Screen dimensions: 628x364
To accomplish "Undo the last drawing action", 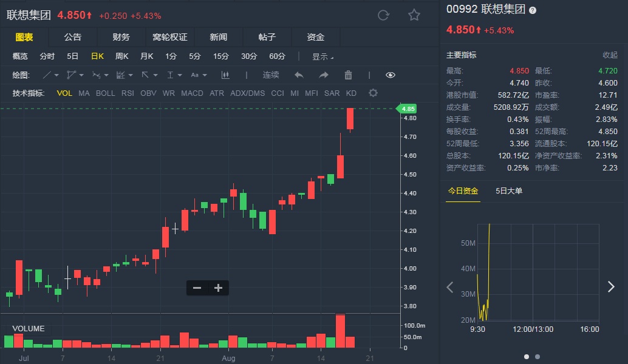I will [x=299, y=75].
